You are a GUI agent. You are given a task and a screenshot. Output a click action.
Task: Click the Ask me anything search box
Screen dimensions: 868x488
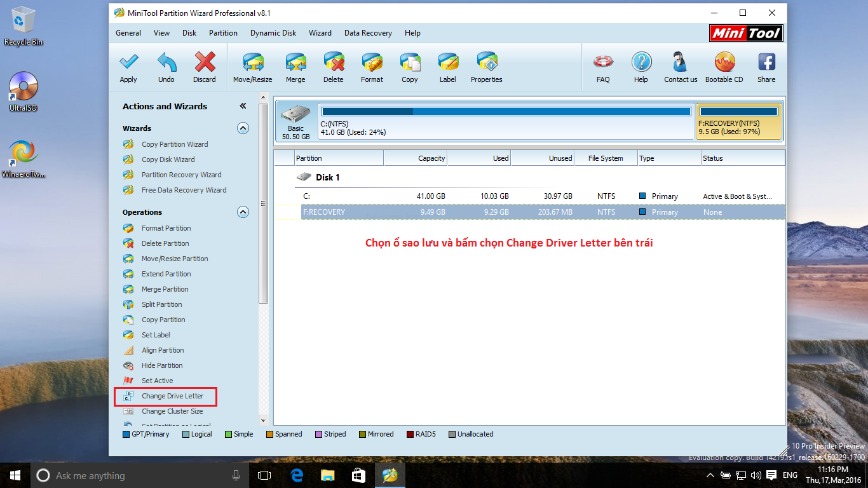pyautogui.click(x=139, y=475)
